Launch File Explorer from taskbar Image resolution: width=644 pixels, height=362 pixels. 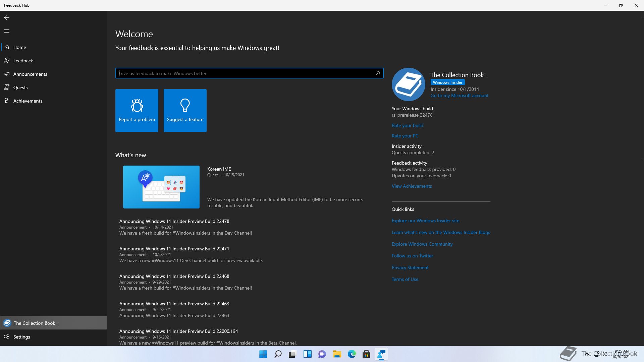click(x=337, y=354)
